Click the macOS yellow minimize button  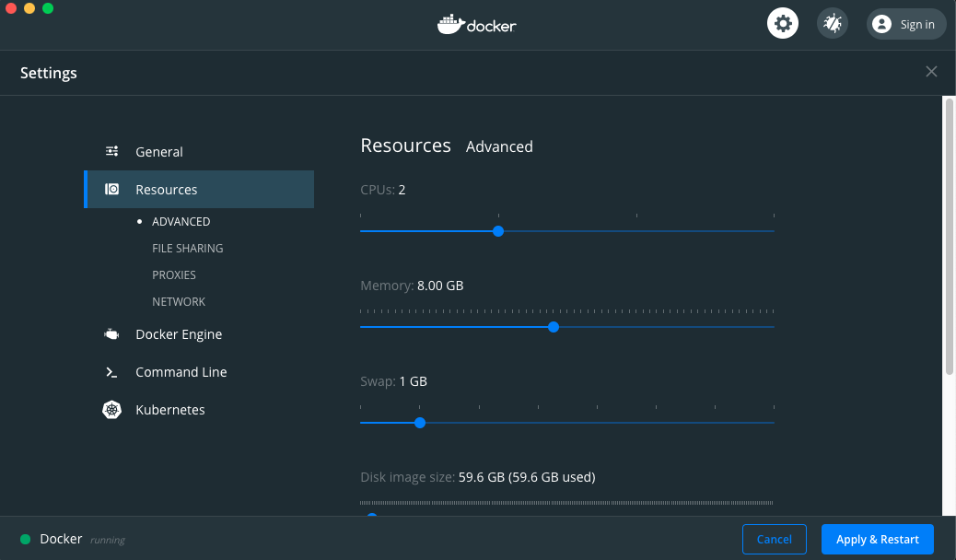pyautogui.click(x=29, y=8)
